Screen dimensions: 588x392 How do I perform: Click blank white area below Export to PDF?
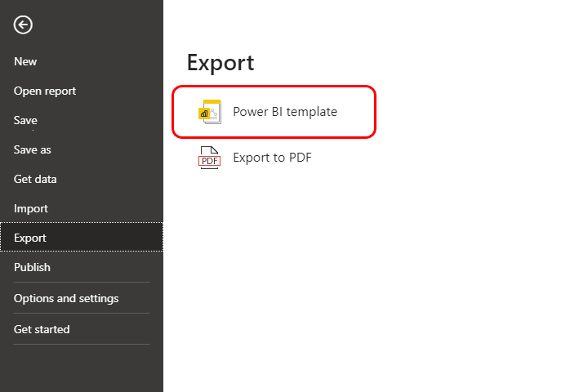[x=375, y=281]
